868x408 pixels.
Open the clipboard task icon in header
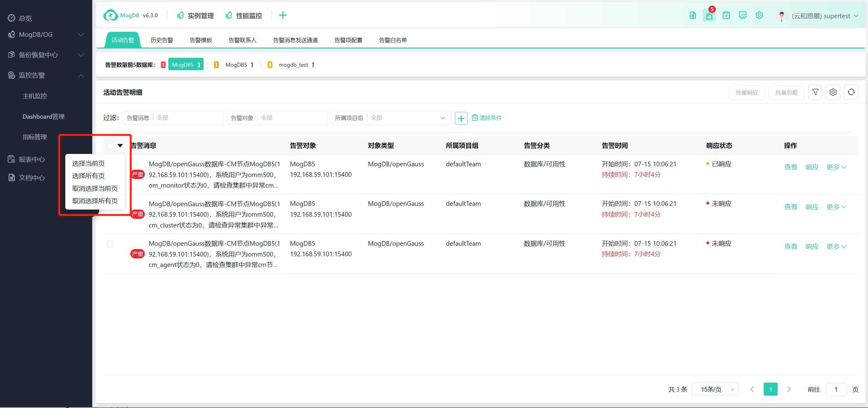point(726,15)
